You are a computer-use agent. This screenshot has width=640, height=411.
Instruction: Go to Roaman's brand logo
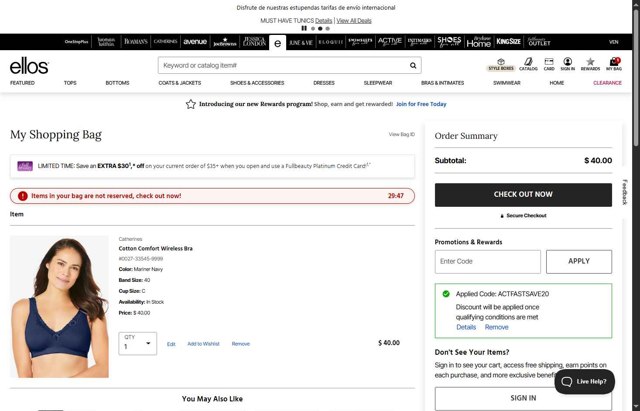pyautogui.click(x=136, y=42)
